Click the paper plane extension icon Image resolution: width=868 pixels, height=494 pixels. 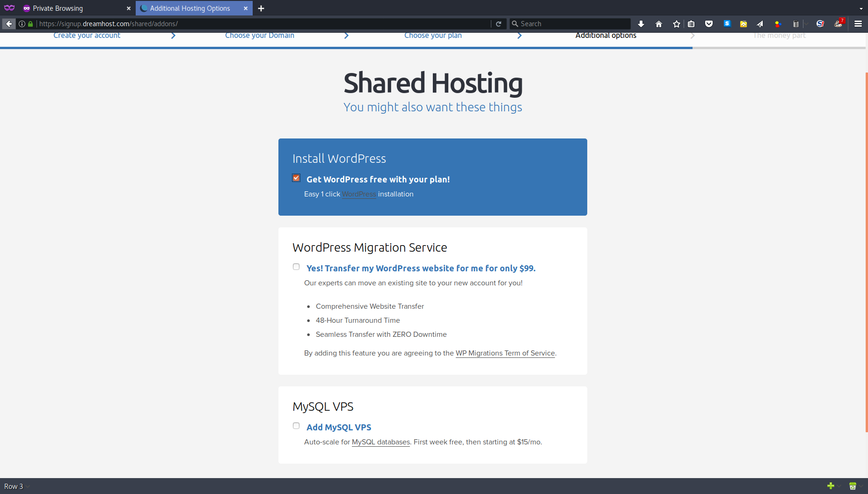(760, 24)
